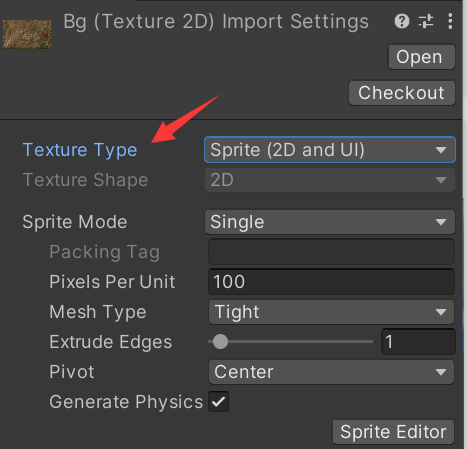Viewport: 467px width, 449px height.
Task: Open the Texture Type dropdown
Action: pos(330,150)
